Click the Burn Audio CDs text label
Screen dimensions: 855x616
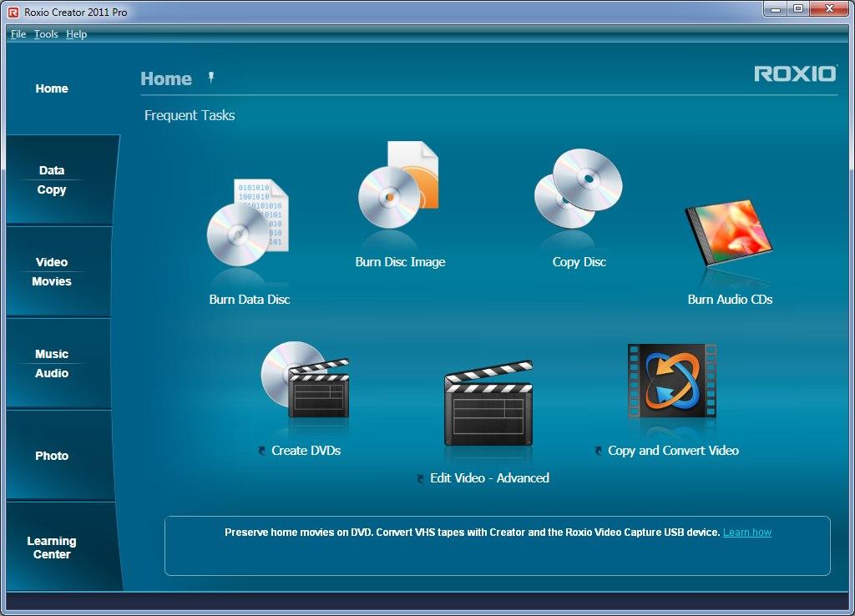pos(730,300)
